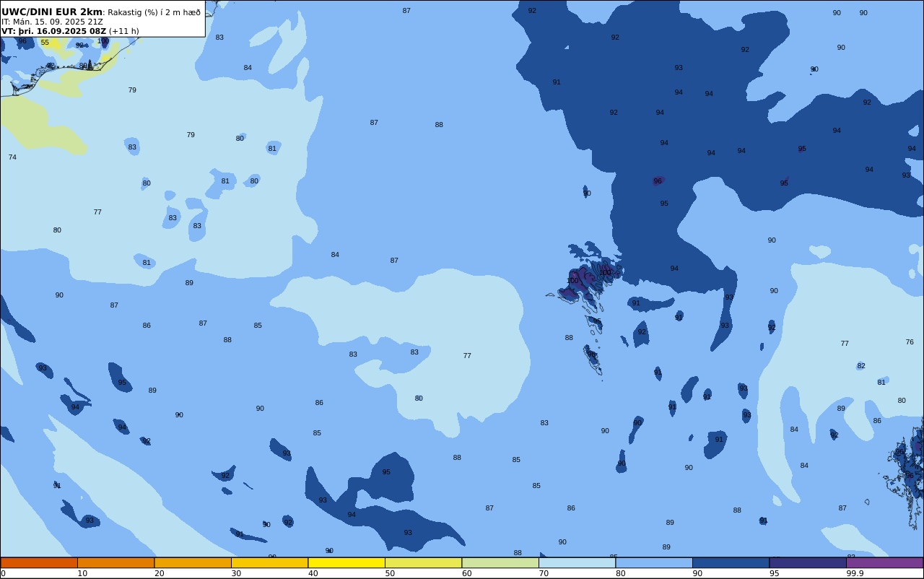Screen dimensions: 924x579
Task: Click the color scale tick label 0
Action: (x=3, y=573)
